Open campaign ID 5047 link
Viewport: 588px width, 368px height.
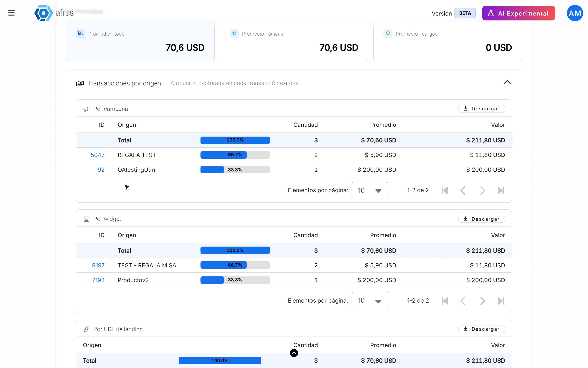click(98, 155)
